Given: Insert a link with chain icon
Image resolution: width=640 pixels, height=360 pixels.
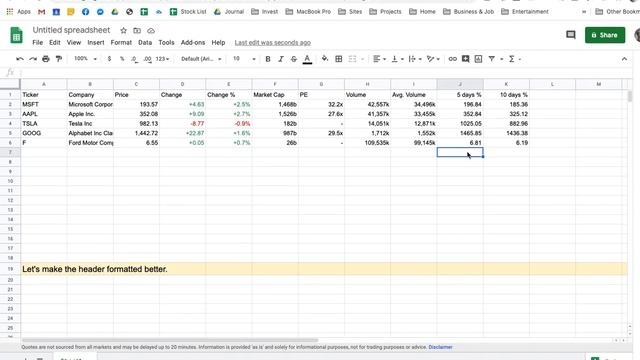Looking at the screenshot, I should [452, 59].
